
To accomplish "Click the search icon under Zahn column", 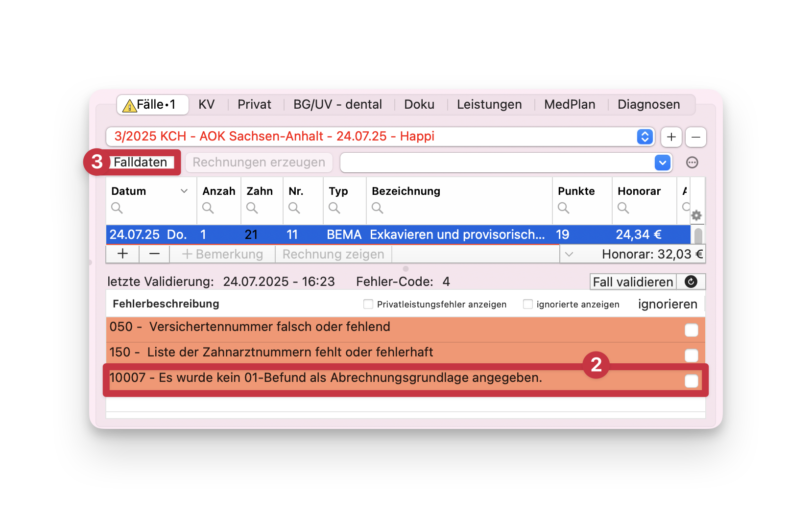I will click(252, 208).
